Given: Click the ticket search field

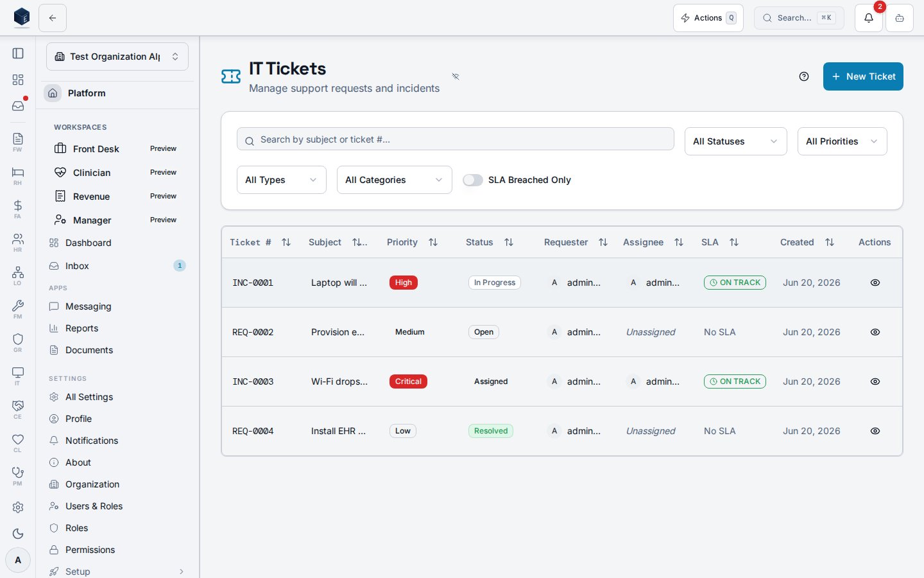Looking at the screenshot, I should click(456, 139).
